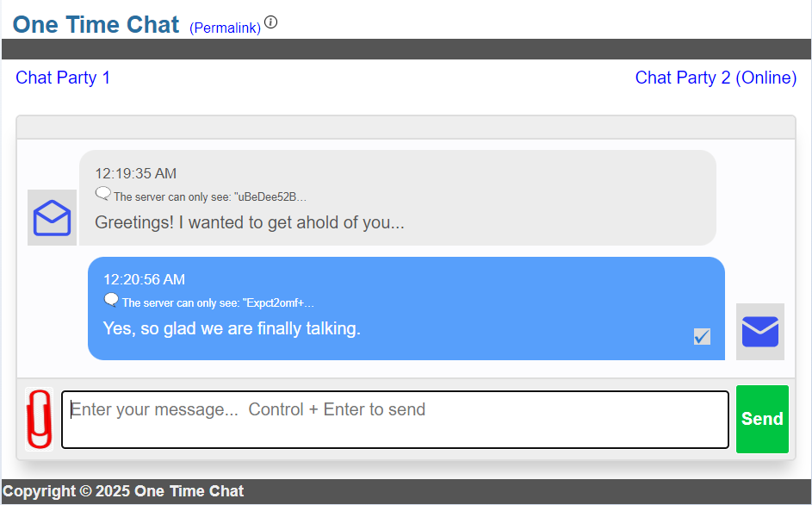Click the server note showing "Expct2omf+"

tap(218, 302)
